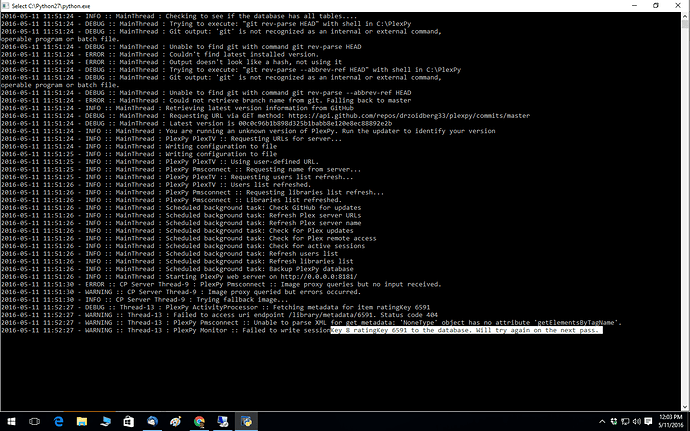
Task: Click the console vertical scrollbar thumb
Action: coord(685,24)
